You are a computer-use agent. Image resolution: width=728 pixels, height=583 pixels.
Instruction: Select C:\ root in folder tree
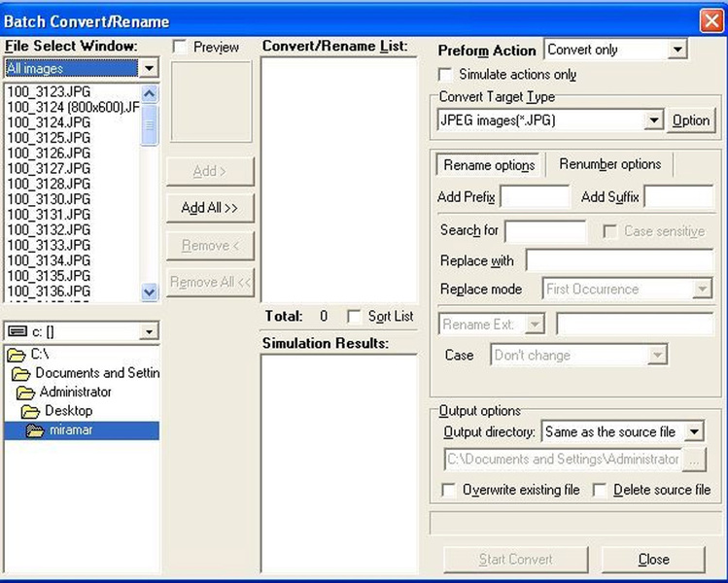click(x=82, y=355)
